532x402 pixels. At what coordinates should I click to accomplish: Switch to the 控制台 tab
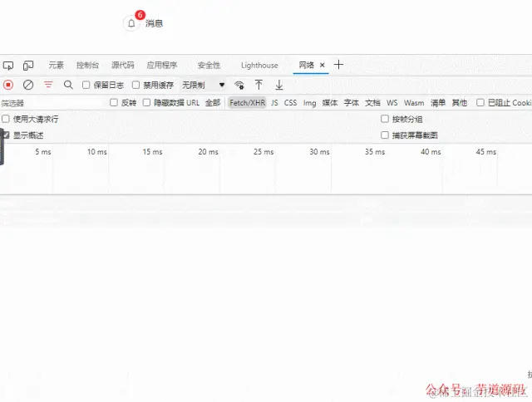[87, 65]
